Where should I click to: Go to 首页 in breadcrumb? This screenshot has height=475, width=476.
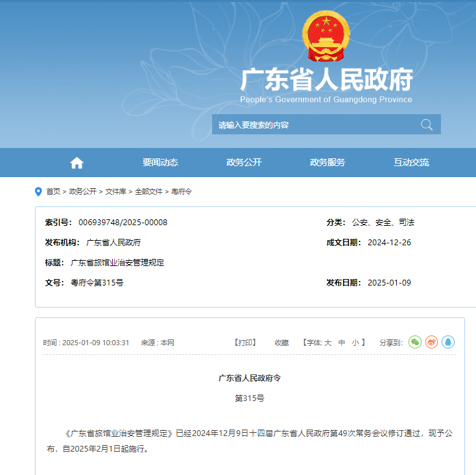pyautogui.click(x=53, y=191)
